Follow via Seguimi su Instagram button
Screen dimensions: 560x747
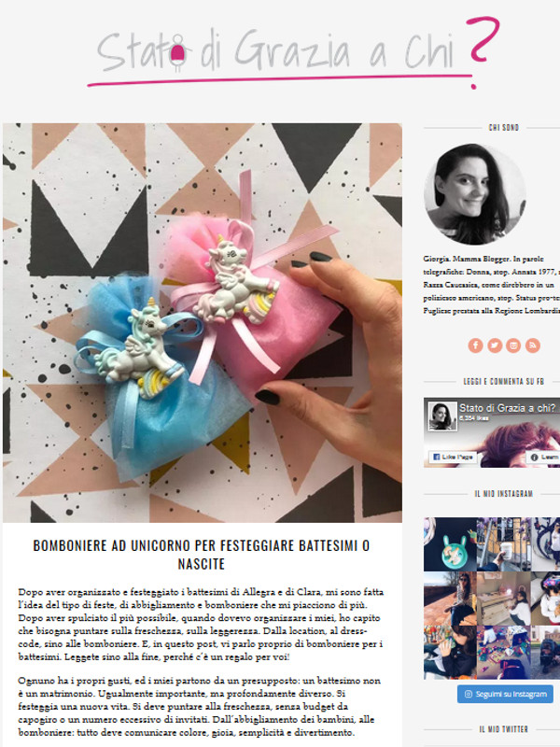(x=505, y=694)
